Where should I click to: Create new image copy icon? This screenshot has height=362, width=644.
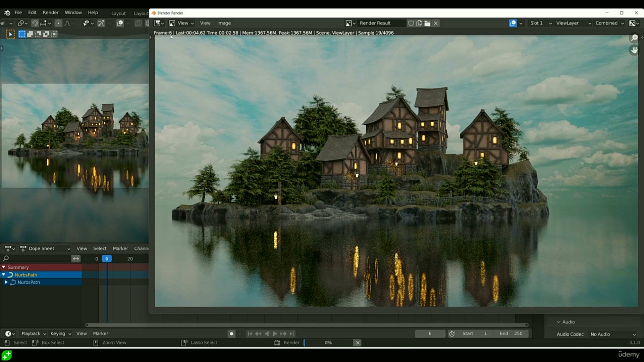[419, 23]
